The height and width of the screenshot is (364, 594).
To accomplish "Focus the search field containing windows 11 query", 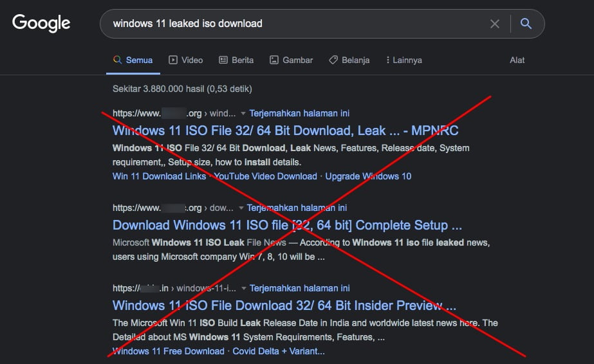I will (322, 23).
